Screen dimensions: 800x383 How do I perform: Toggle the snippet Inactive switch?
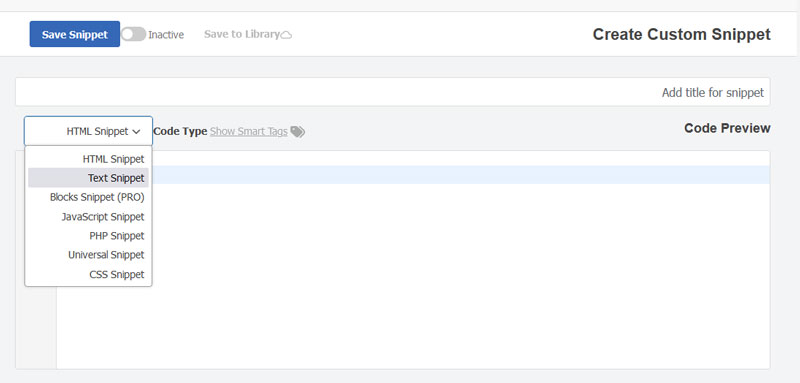click(133, 34)
